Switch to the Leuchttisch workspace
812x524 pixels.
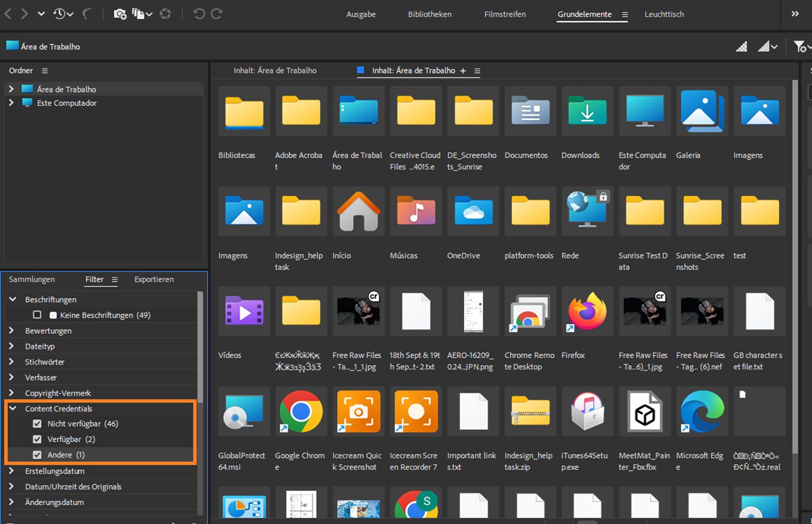pos(664,14)
